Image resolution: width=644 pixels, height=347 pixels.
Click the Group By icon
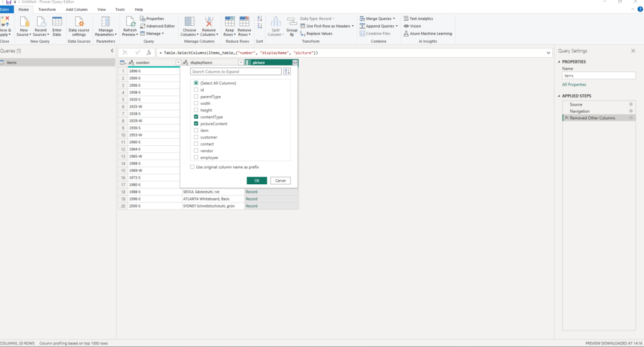tap(292, 25)
